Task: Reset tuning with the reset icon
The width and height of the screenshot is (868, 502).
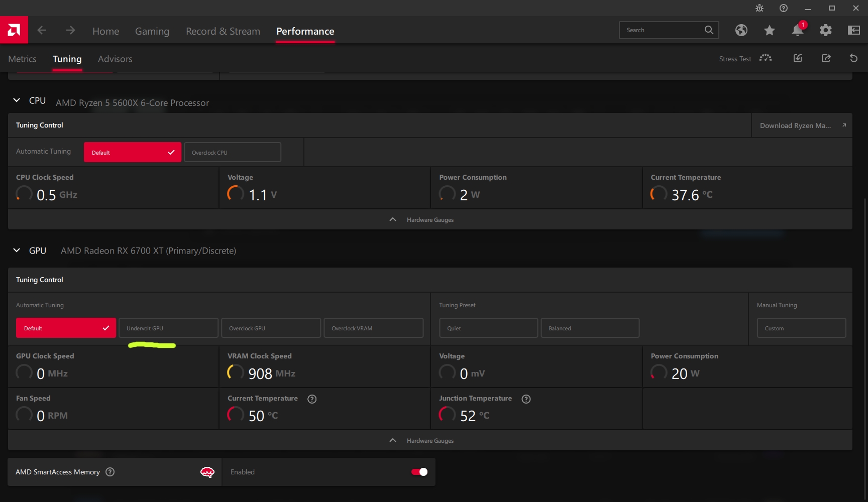Action: [x=853, y=58]
